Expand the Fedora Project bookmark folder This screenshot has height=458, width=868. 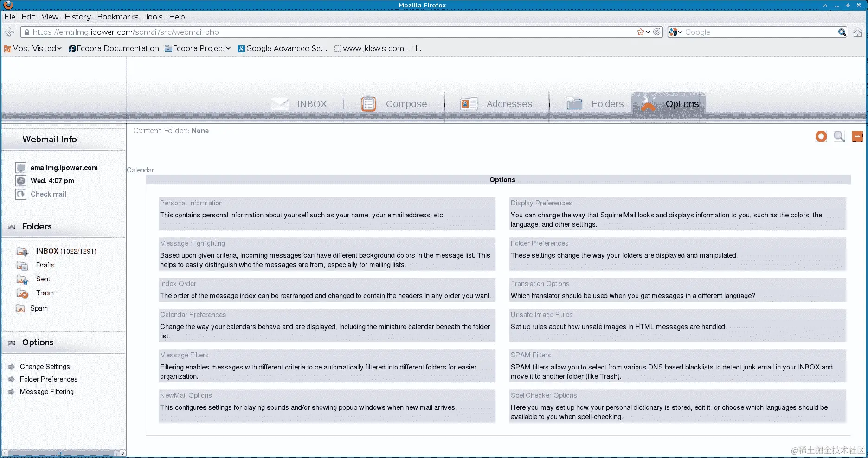coord(198,48)
